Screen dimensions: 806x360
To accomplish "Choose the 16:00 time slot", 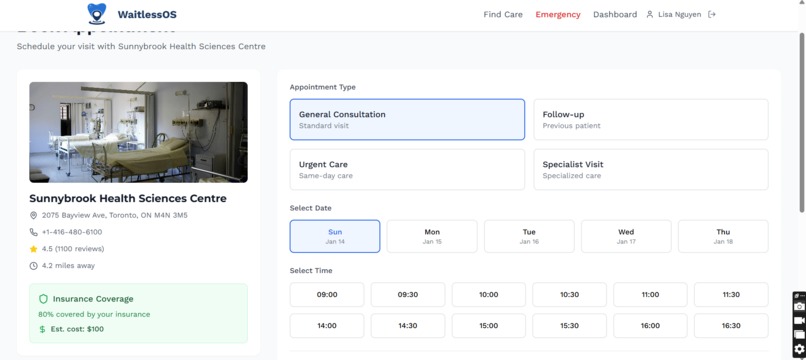I will click(650, 326).
